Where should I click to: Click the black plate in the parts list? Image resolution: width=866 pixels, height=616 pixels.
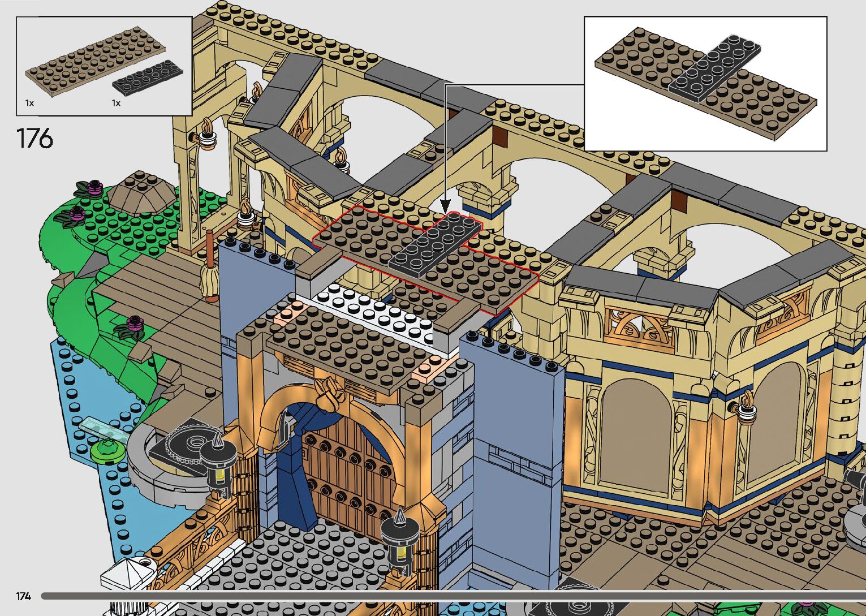pos(149,77)
